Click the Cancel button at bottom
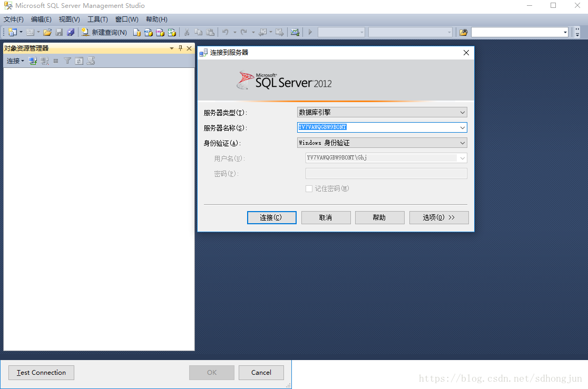The height and width of the screenshot is (389, 588). coord(261,373)
